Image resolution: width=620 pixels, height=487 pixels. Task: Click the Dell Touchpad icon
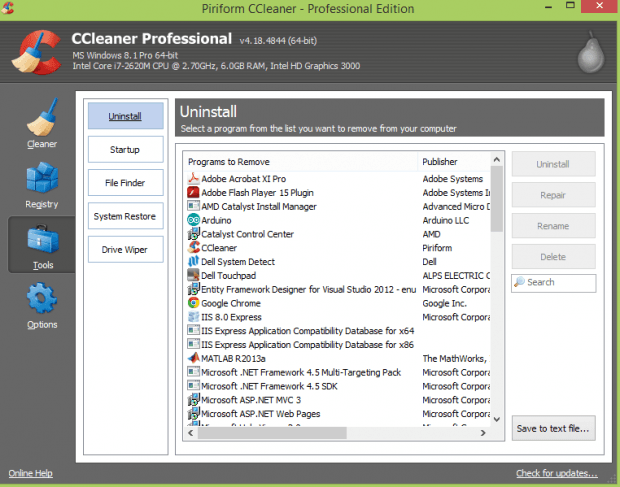pos(193,276)
